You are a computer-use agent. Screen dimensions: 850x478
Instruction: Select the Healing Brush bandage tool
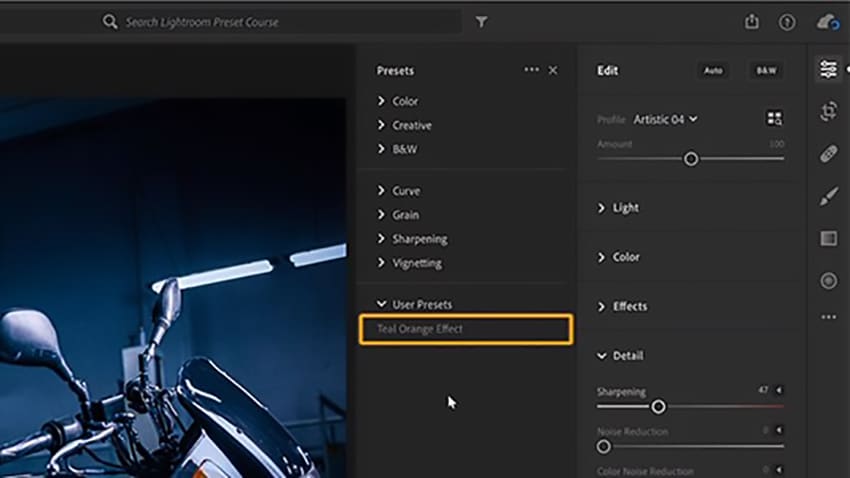click(828, 154)
